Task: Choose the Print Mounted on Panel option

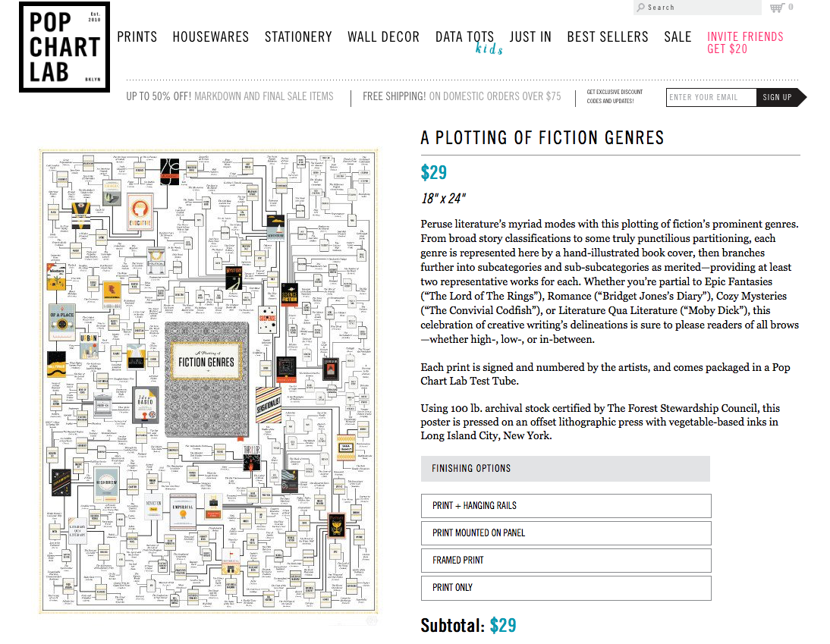Action: [566, 532]
